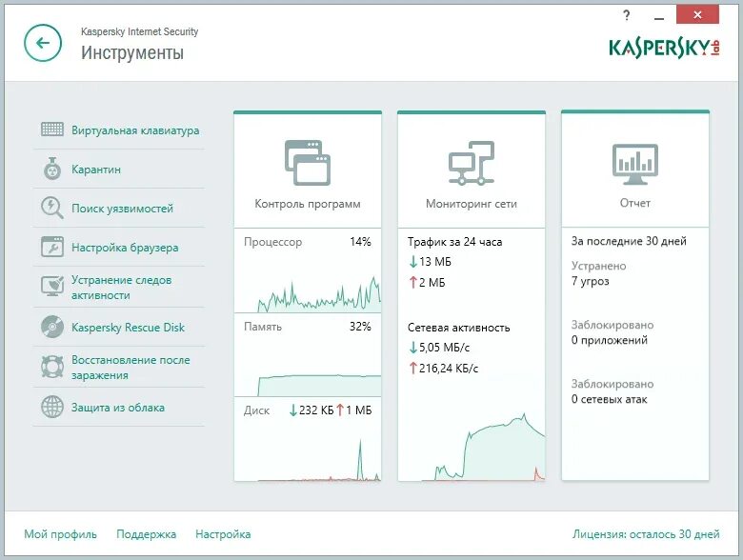Open Настройка браузера
743x560 pixels.
(125, 248)
